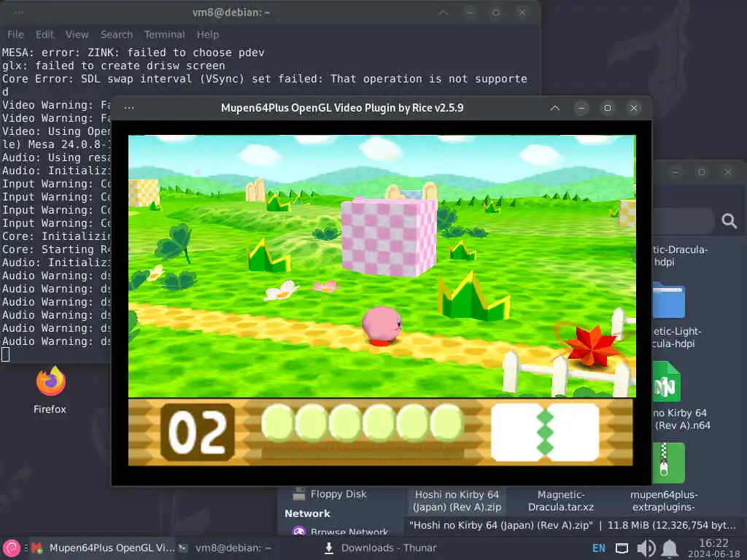
Task: Open the Search menu in the terminal
Action: coord(116,34)
